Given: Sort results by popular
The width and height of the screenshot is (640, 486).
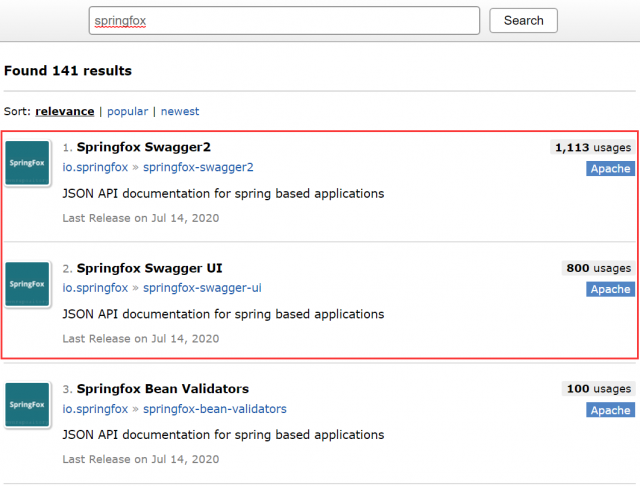Looking at the screenshot, I should pos(127,112).
